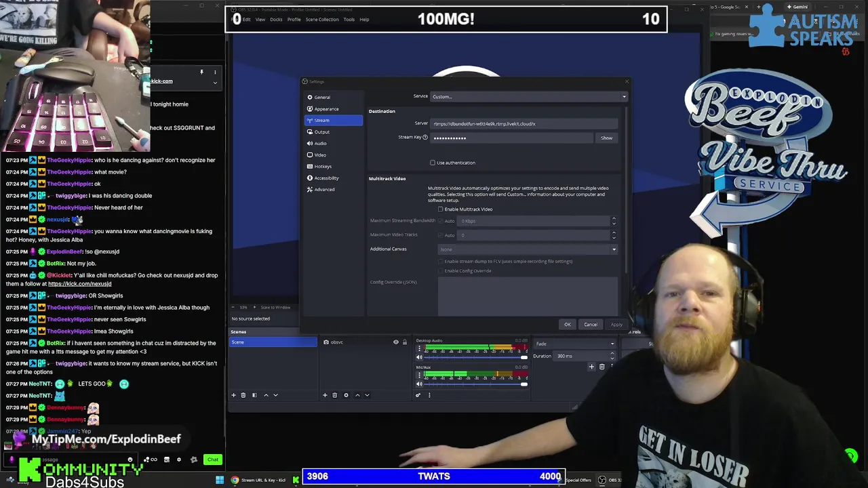This screenshot has height=488, width=868.
Task: Open the View menu in OBS
Action: [x=260, y=20]
